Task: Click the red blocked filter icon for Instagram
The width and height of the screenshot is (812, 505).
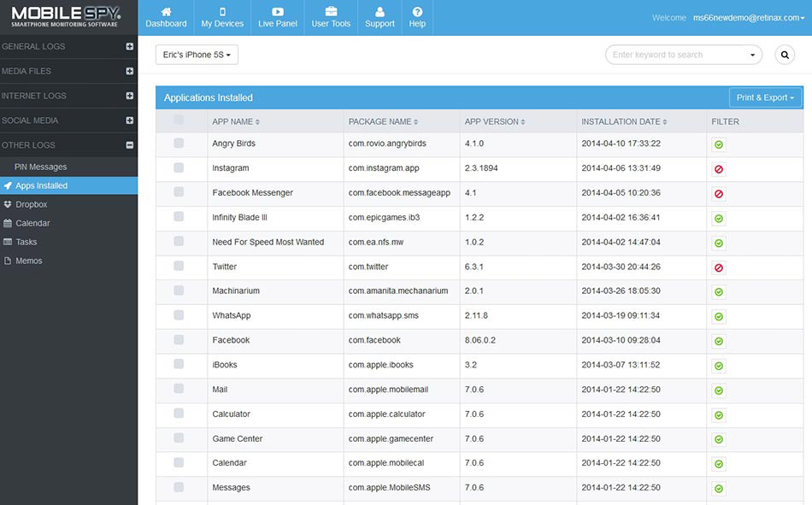Action: click(x=718, y=169)
